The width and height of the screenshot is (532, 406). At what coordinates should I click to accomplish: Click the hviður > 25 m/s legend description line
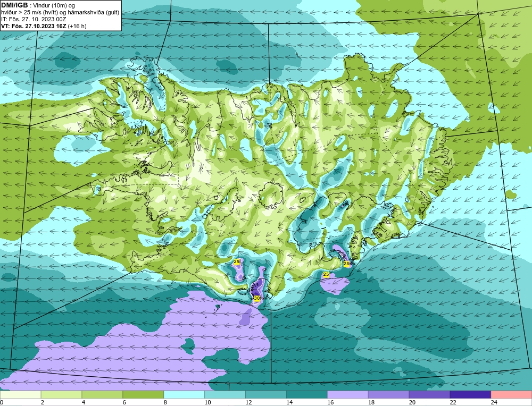coord(60,13)
